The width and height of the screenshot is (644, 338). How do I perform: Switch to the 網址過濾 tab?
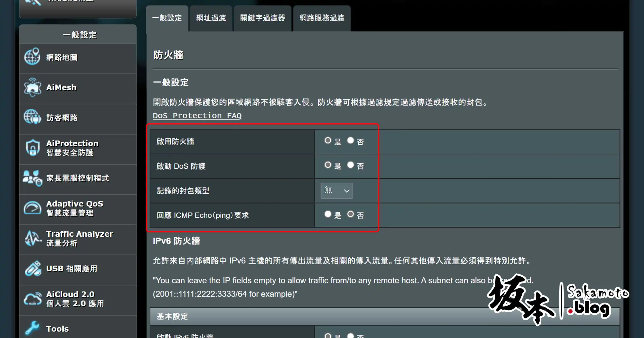click(x=211, y=18)
